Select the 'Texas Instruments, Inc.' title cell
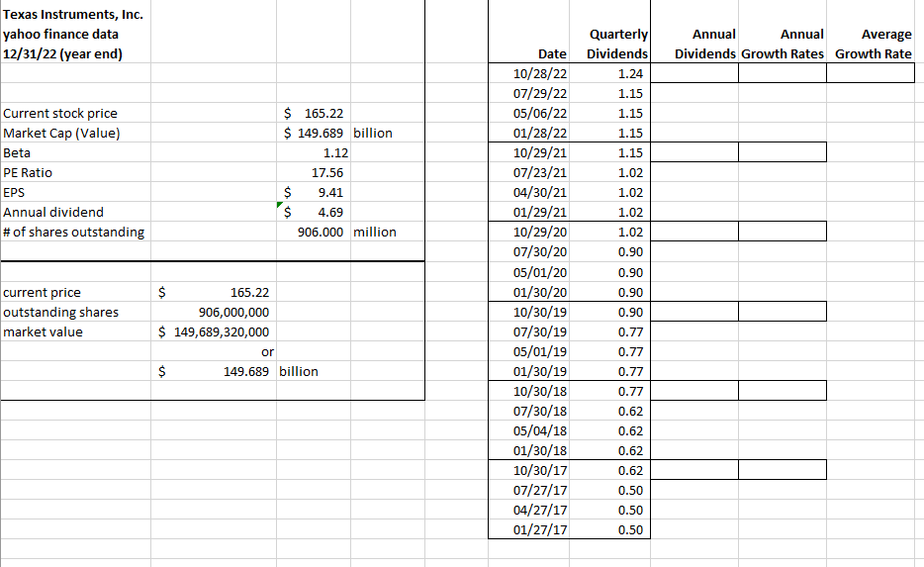 [x=75, y=14]
